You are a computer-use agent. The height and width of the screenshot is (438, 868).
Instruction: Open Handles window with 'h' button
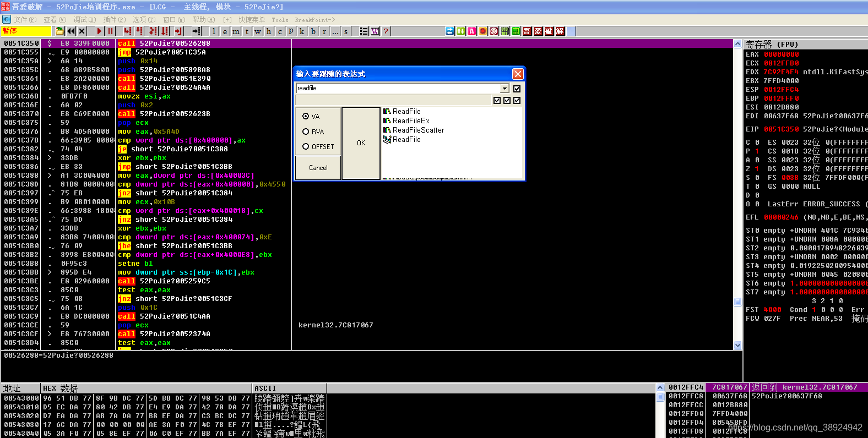[269, 31]
